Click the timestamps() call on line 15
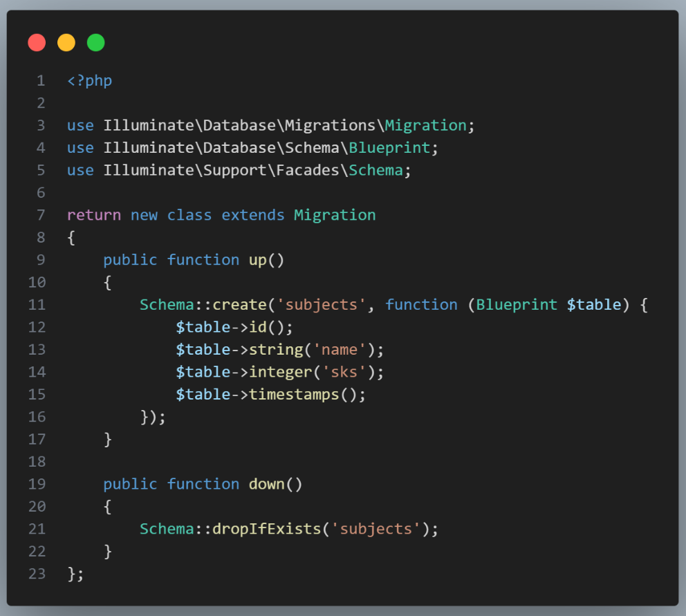Screen dimensions: 686x616 (x=309, y=394)
